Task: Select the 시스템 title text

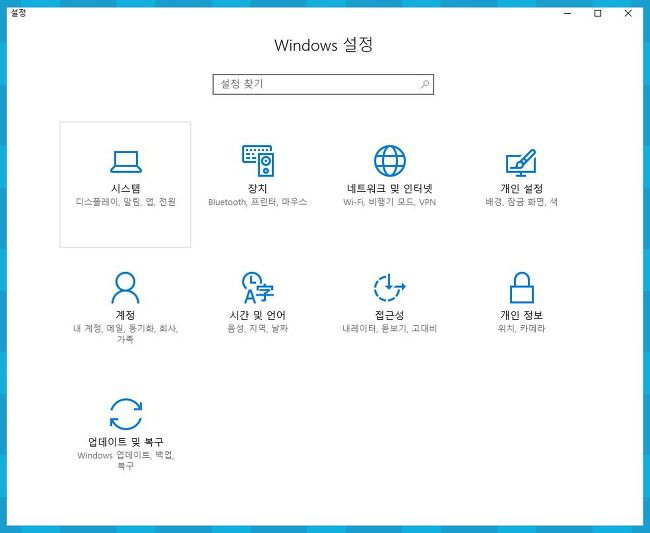Action: (126, 189)
